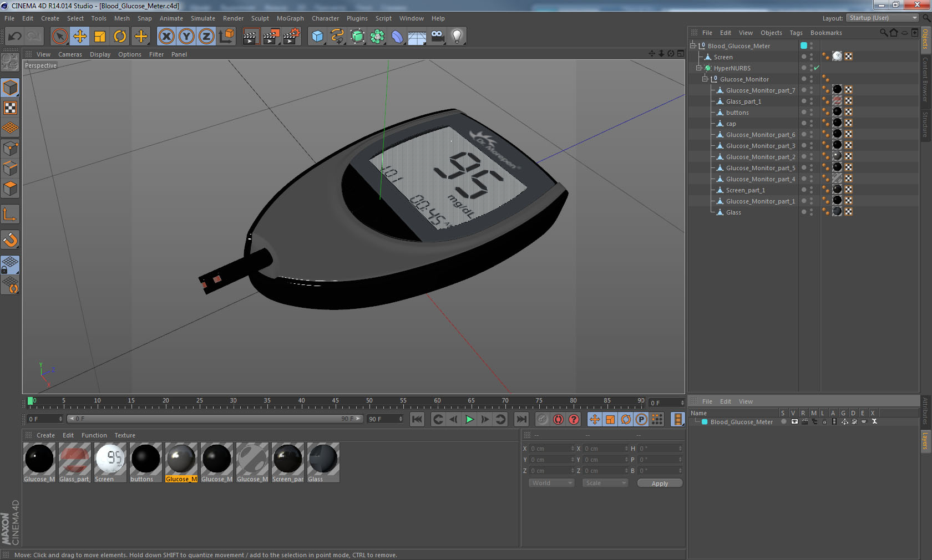Viewport: 932px width, 560px height.
Task: Open the Scale mode dropdown
Action: [x=605, y=483]
